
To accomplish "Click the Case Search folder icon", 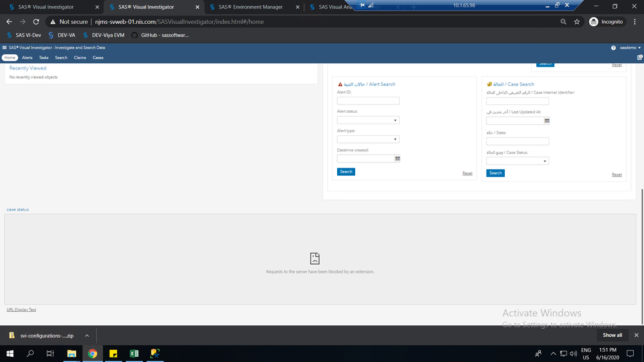I will coord(489,84).
